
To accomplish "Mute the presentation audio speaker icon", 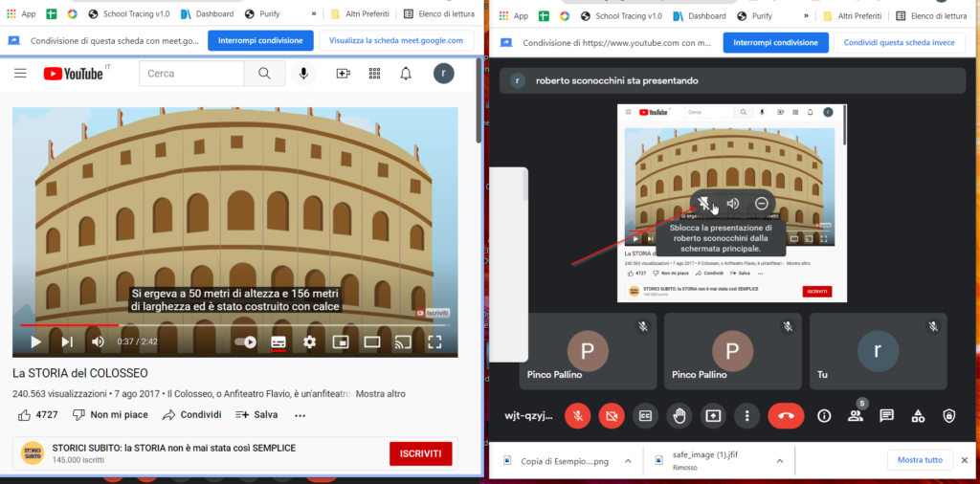I will (733, 203).
